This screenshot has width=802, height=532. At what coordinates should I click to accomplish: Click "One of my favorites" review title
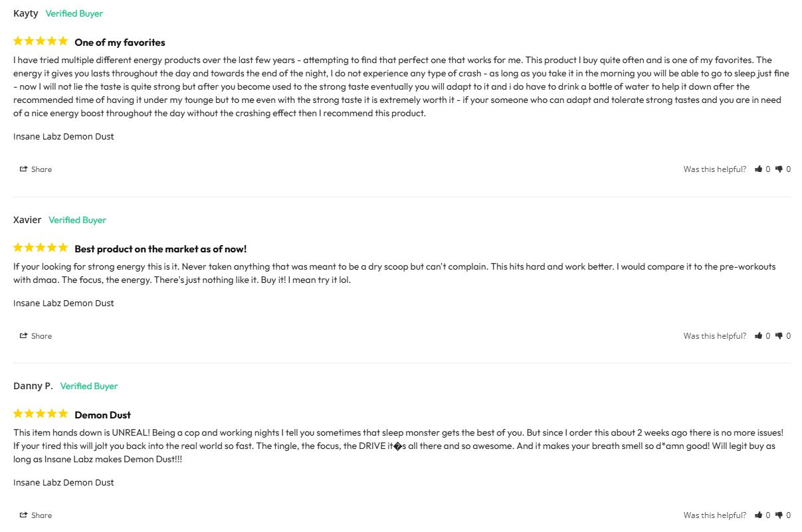tap(120, 43)
